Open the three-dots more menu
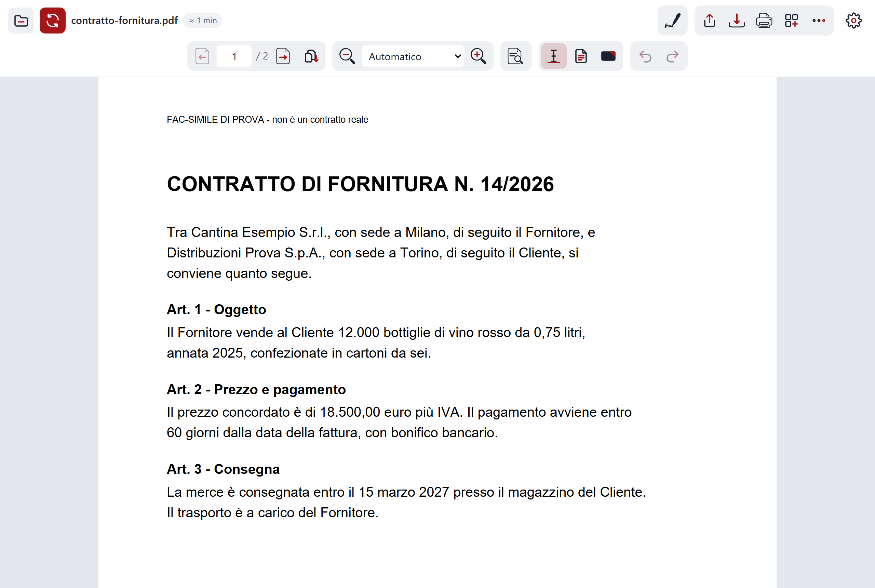This screenshot has height=588, width=875. [x=819, y=21]
